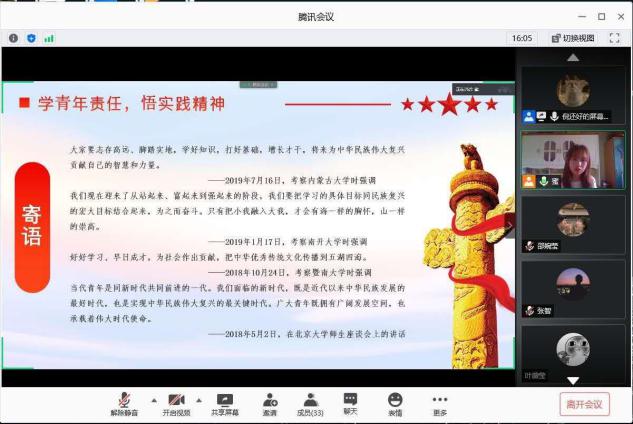Expand video options arrow beside 开启视频
The width and height of the screenshot is (633, 424).
point(205,399)
